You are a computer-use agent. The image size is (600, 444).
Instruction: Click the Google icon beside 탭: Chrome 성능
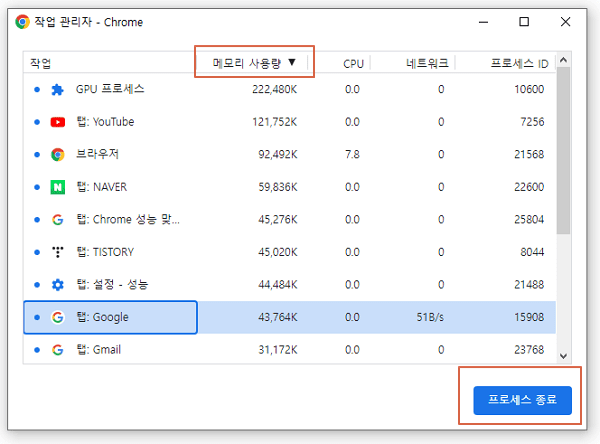[x=57, y=220]
